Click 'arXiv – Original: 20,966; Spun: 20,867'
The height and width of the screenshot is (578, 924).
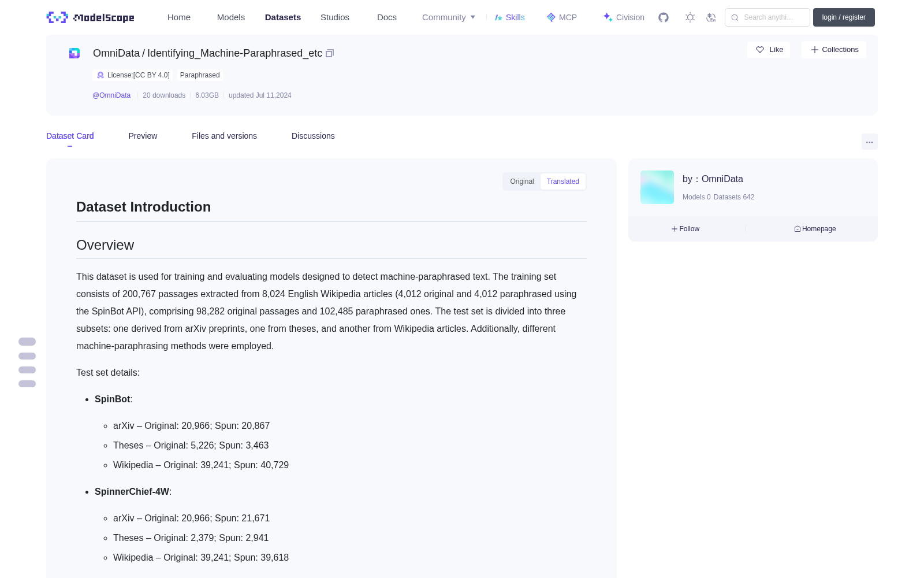pos(191,426)
